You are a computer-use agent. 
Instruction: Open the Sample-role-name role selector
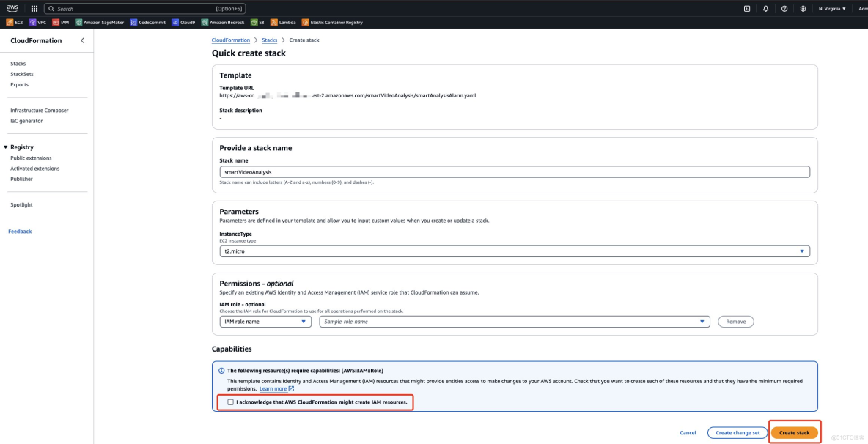click(515, 321)
